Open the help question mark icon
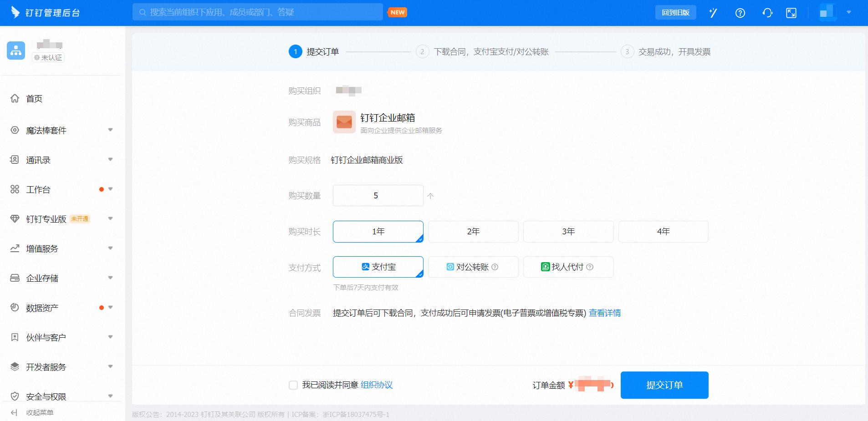Viewport: 868px width, 421px height. 740,13
